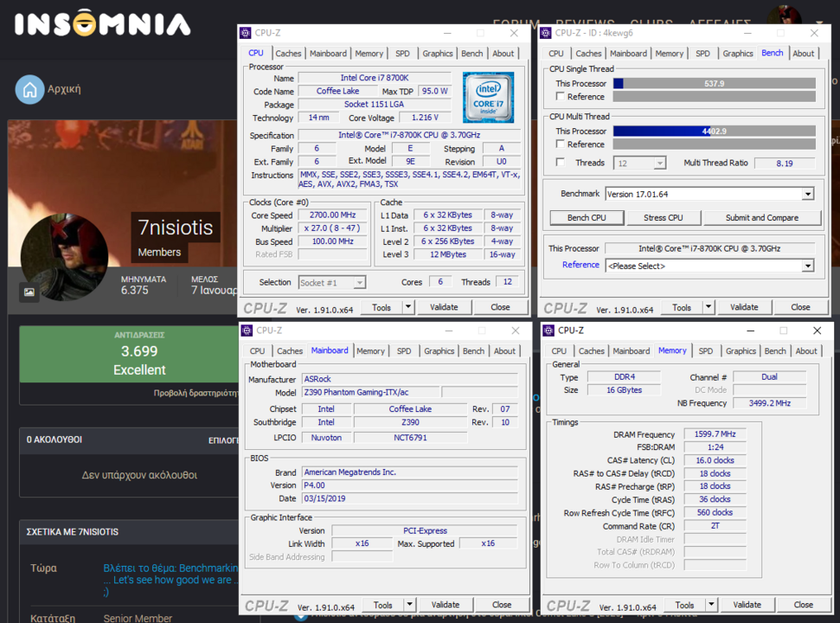Click the top-right user avatar in the site header
This screenshot has width=840, height=623.
click(x=784, y=16)
